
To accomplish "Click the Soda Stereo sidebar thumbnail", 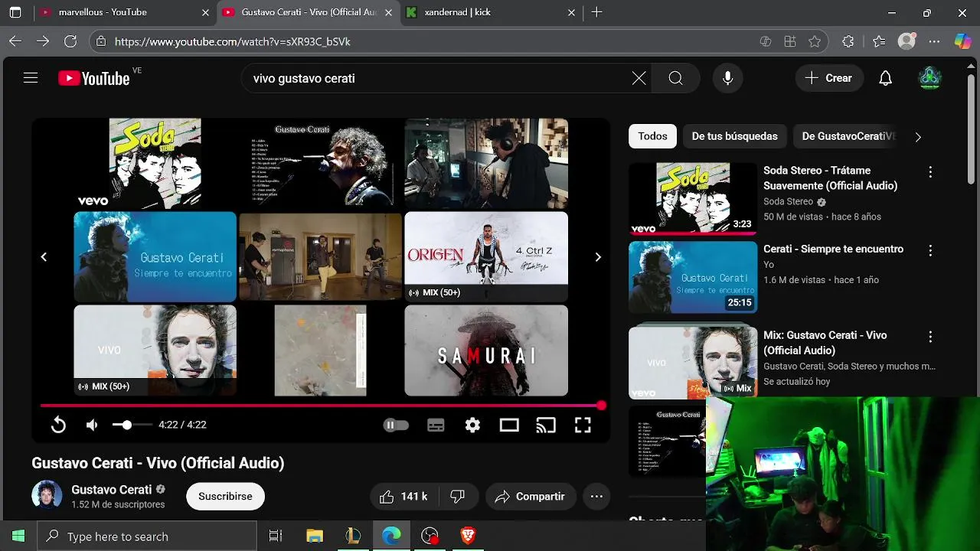I will tap(693, 198).
